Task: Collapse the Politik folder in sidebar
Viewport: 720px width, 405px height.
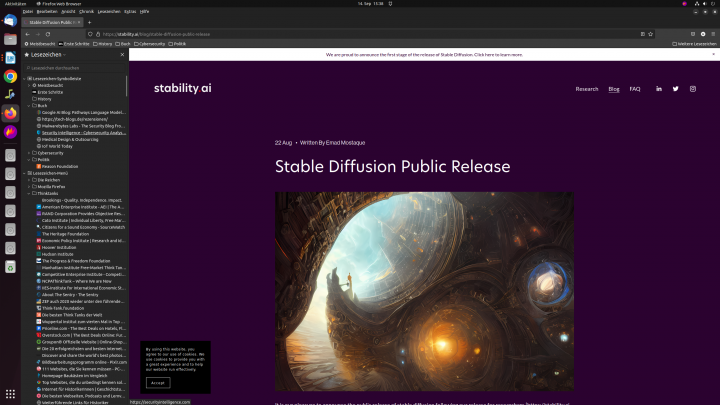Action: point(29,160)
